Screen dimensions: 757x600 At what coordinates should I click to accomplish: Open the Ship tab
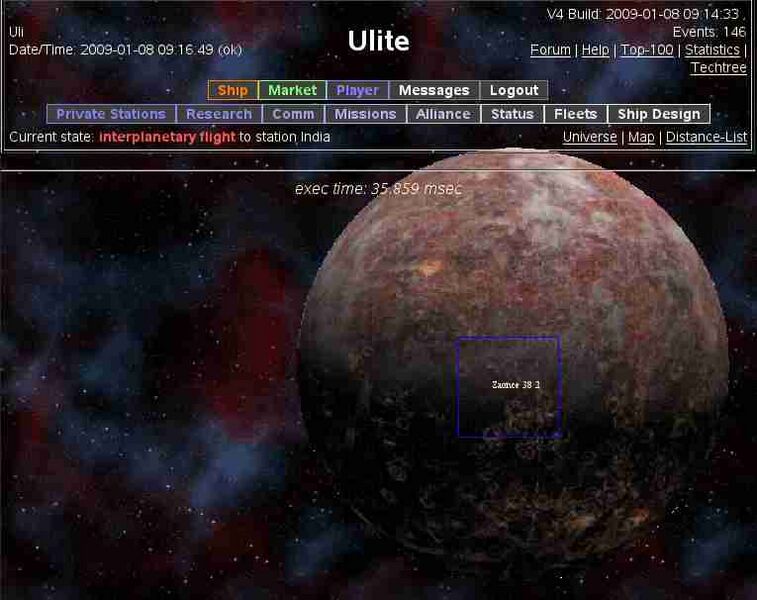coord(233,91)
